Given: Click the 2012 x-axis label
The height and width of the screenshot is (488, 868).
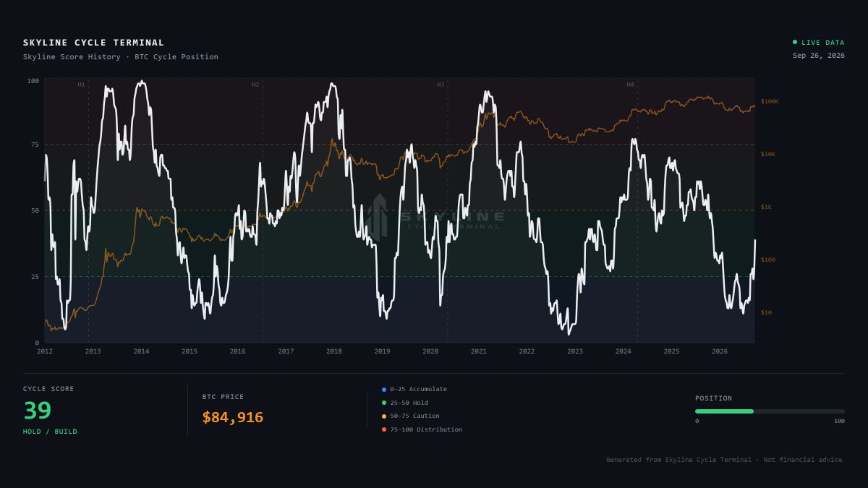Looking at the screenshot, I should pyautogui.click(x=45, y=351).
